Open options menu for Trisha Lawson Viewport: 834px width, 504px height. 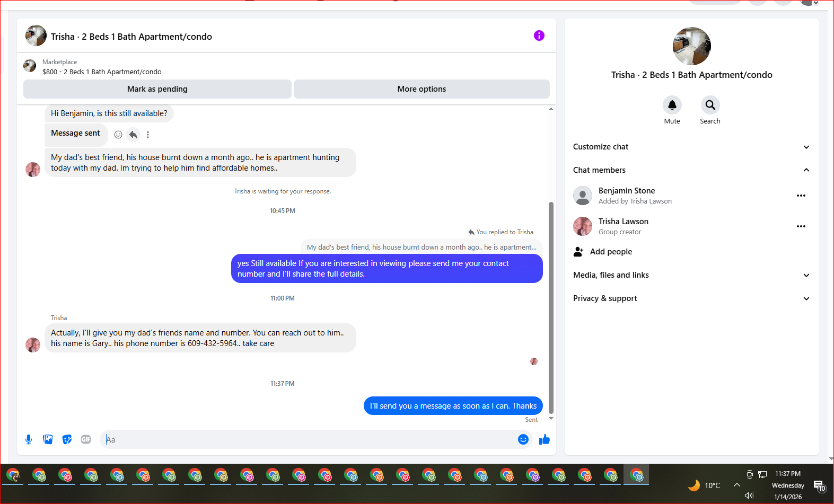pyautogui.click(x=801, y=226)
